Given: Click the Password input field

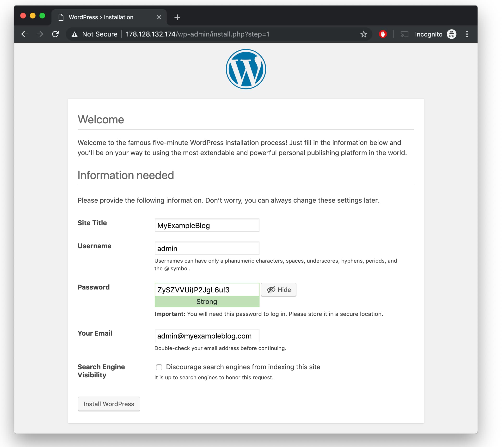Looking at the screenshot, I should point(207,290).
